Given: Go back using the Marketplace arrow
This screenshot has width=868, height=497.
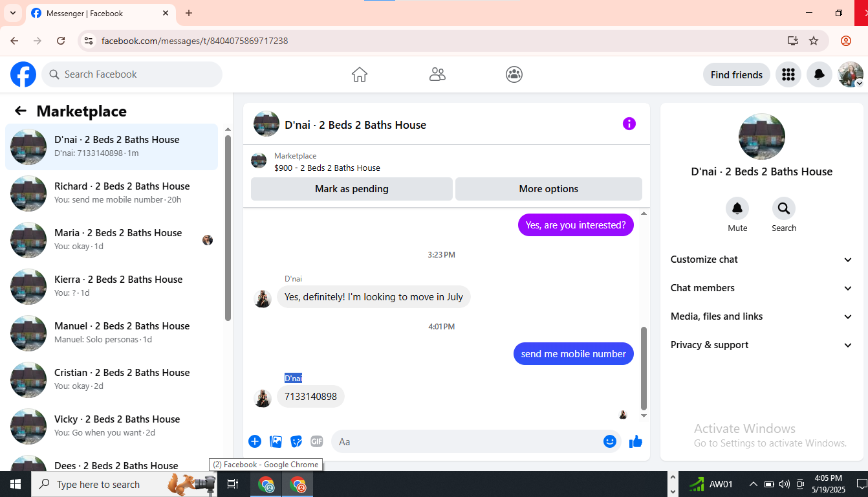Looking at the screenshot, I should tap(21, 111).
